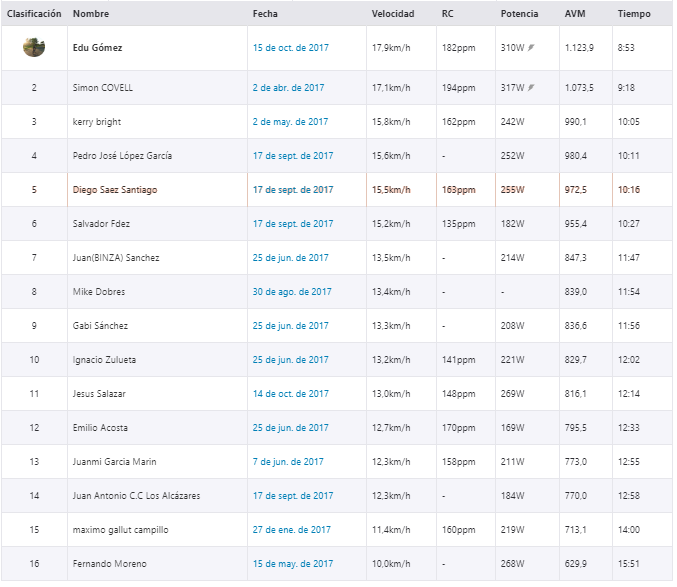Click the Tiempo column header

tap(634, 14)
